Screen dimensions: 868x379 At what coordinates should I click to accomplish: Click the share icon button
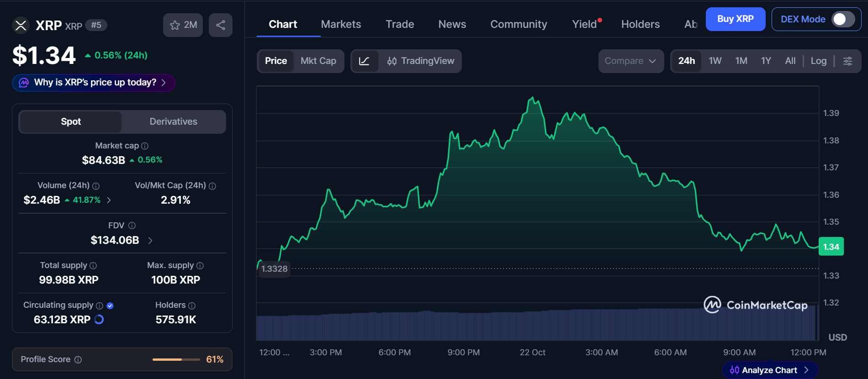point(221,25)
